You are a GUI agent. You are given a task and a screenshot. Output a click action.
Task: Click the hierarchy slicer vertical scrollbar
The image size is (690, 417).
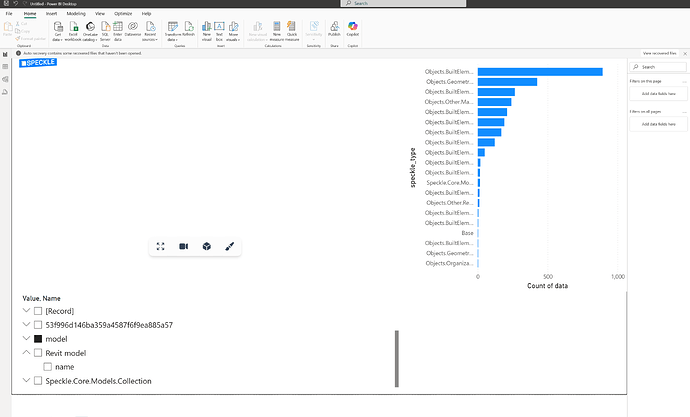tap(397, 358)
